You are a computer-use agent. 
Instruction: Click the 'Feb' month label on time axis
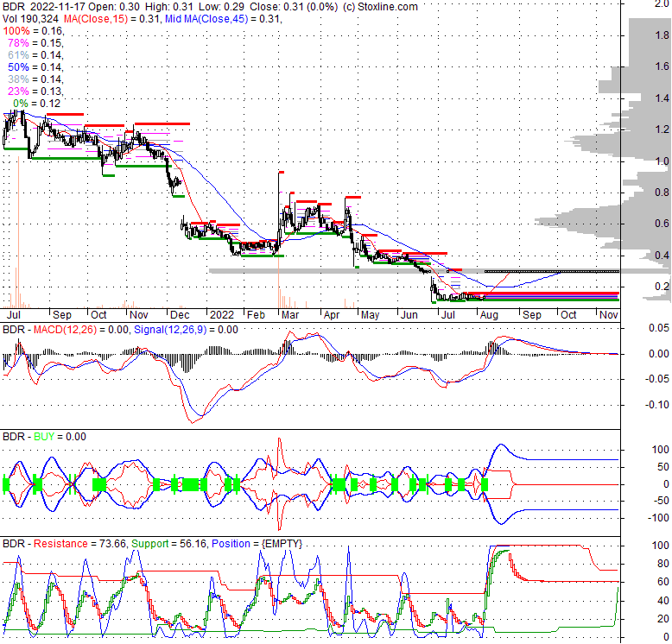pos(256,315)
